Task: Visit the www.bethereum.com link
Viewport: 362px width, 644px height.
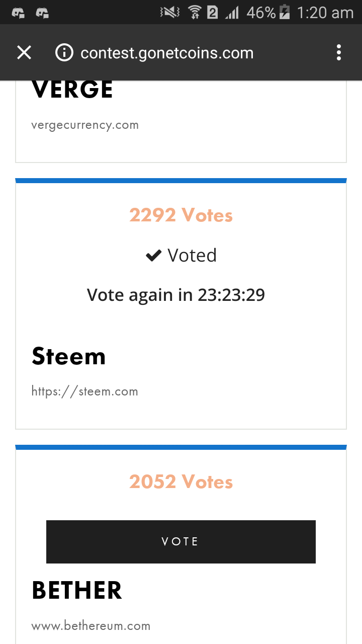Action: tap(91, 626)
